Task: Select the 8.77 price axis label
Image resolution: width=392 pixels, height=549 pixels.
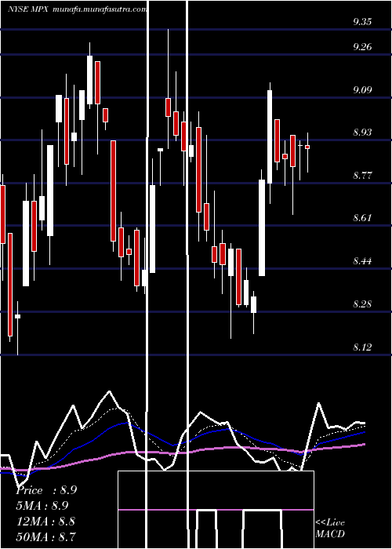Action: tap(362, 176)
